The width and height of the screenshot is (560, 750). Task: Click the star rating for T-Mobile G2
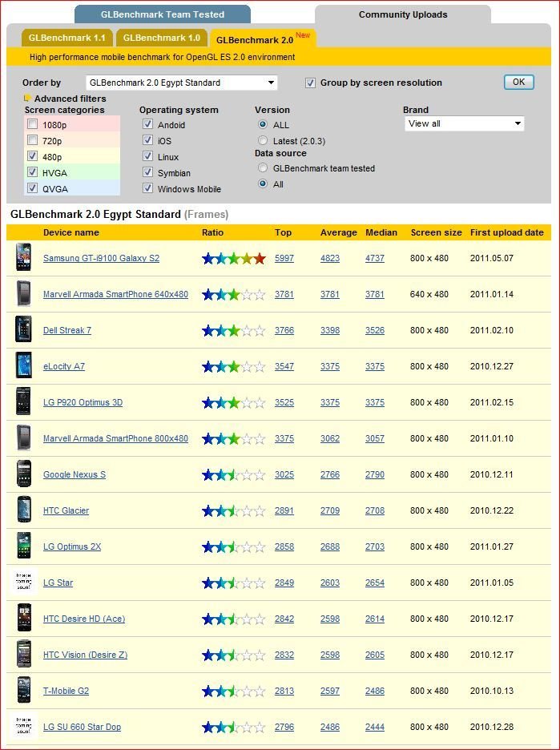point(234,692)
